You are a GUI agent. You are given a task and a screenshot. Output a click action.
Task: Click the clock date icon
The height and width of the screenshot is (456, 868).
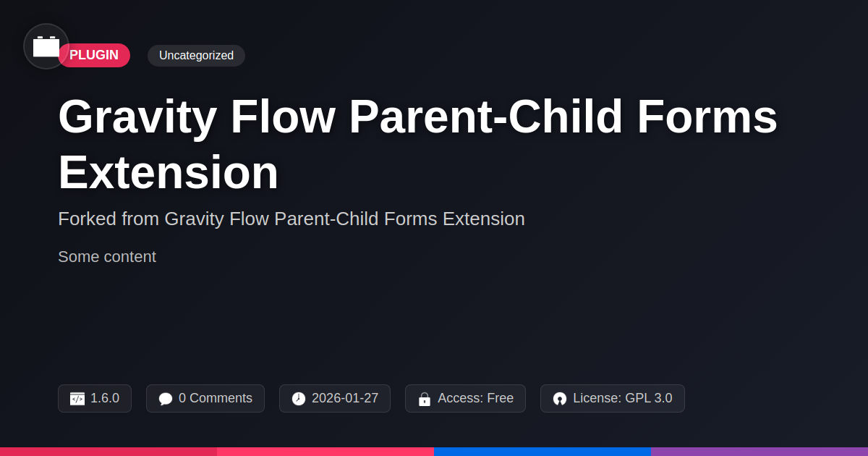(299, 399)
